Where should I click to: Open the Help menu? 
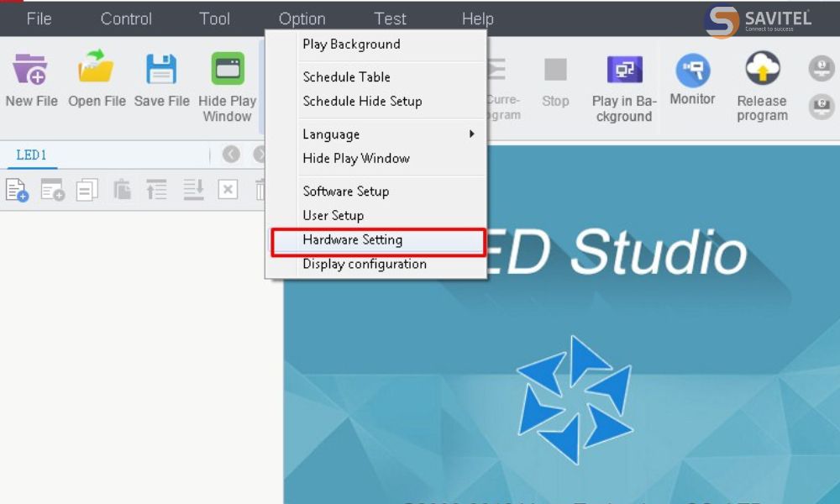click(x=477, y=19)
